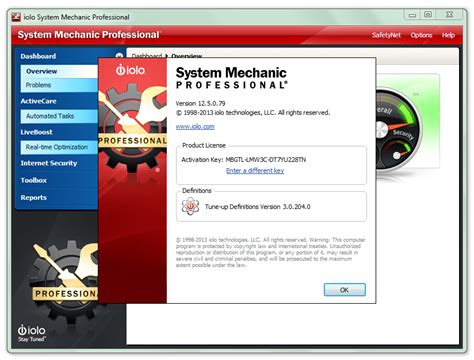Collapse the Dashboard section arrow
This screenshot has width=474, height=360.
pos(119,56)
